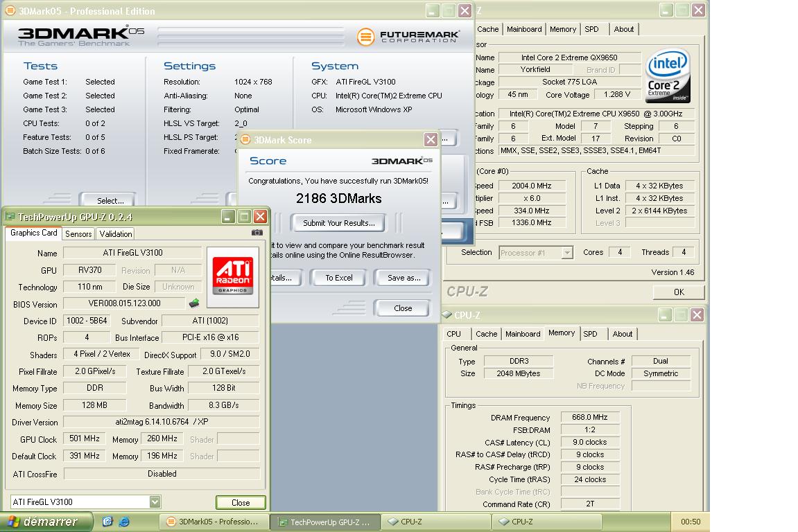Image resolution: width=798 pixels, height=532 pixels.
Task: Click the 2186 3DMarks score text
Action: point(338,198)
